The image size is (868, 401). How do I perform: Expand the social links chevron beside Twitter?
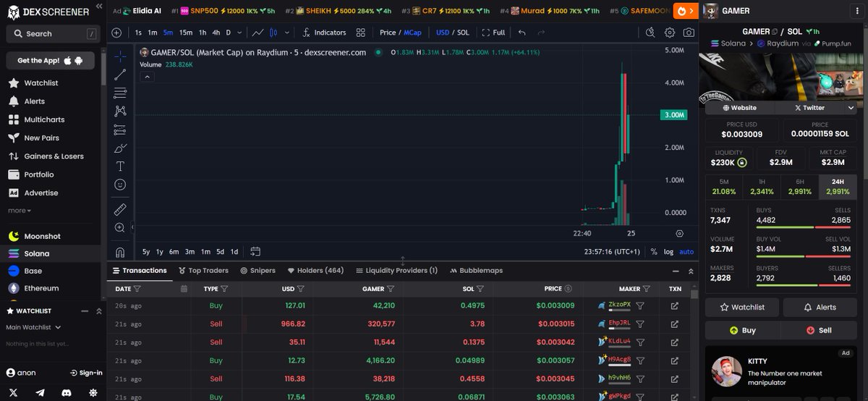tap(850, 107)
